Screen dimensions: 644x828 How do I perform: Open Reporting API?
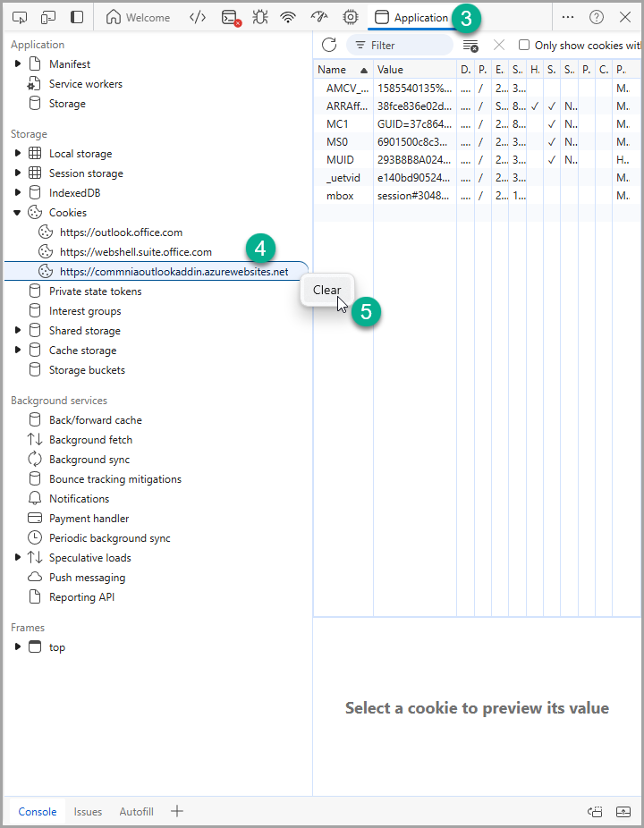(x=82, y=597)
